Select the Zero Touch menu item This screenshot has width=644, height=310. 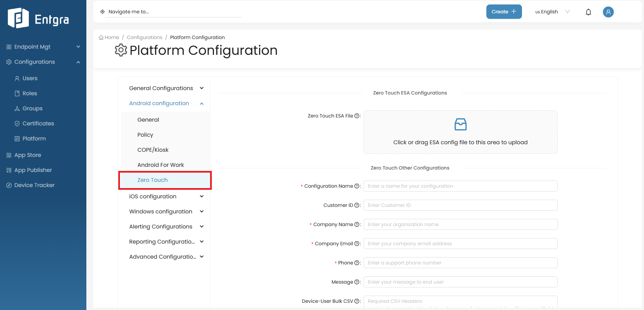coord(165,180)
